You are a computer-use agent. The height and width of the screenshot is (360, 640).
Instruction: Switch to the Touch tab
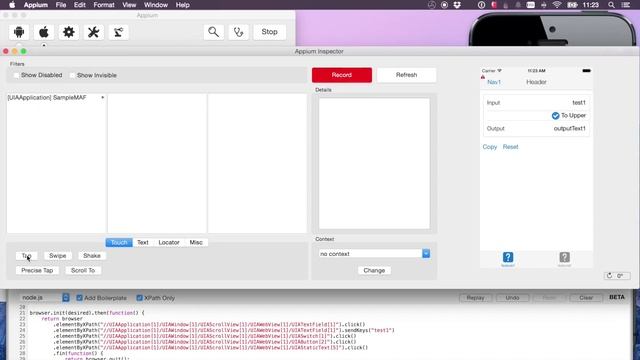pyautogui.click(x=119, y=242)
